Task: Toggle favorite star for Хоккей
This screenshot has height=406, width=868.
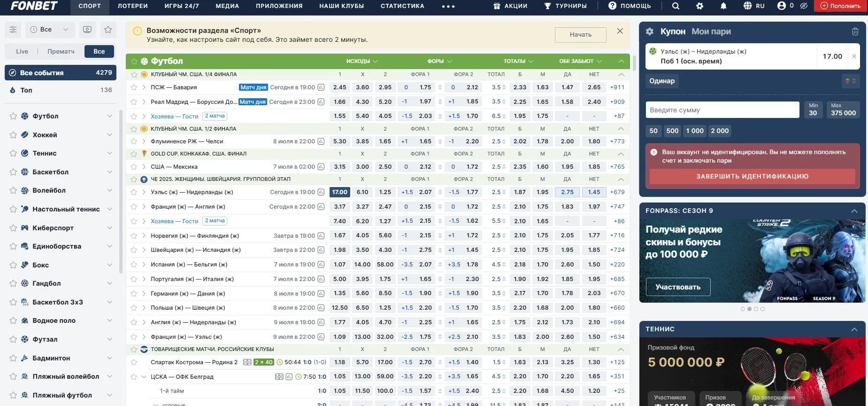Action: tap(13, 135)
